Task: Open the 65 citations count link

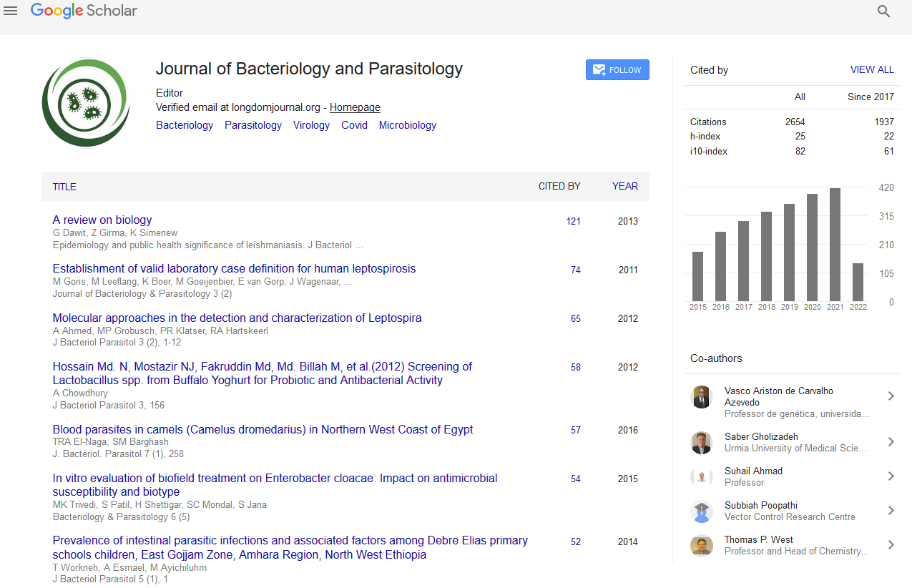Action: [576, 318]
